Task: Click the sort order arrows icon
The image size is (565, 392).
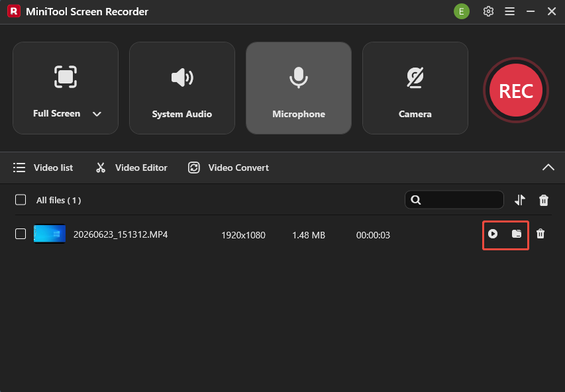Action: pyautogui.click(x=519, y=200)
